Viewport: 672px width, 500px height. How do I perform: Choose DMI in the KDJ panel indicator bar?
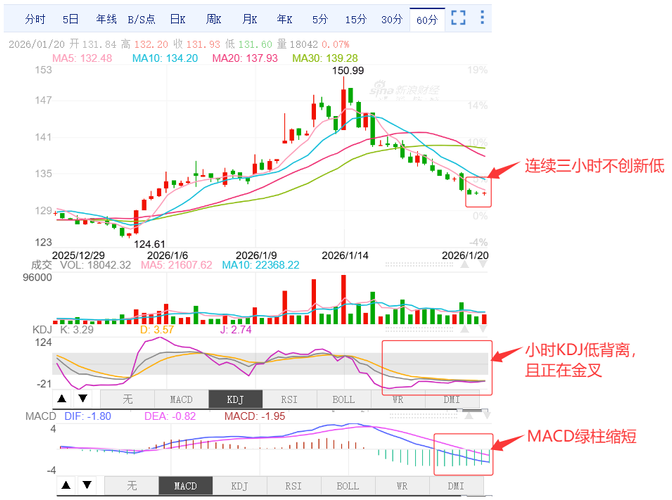452,399
